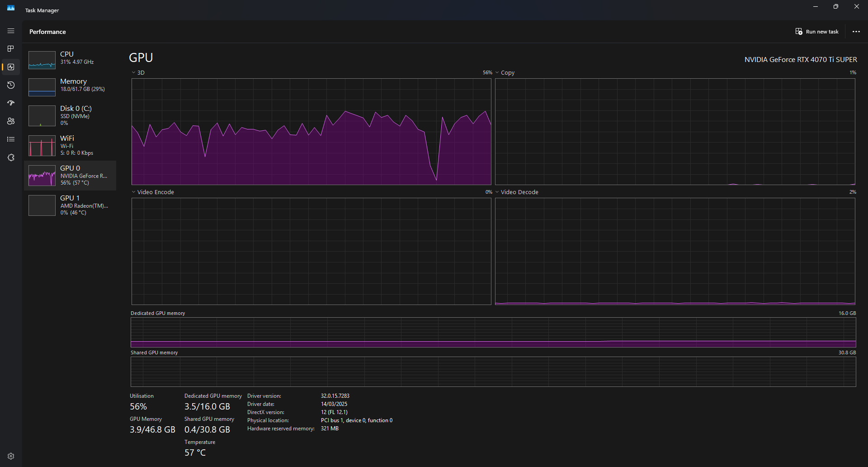Open the Users page icon

click(x=11, y=121)
